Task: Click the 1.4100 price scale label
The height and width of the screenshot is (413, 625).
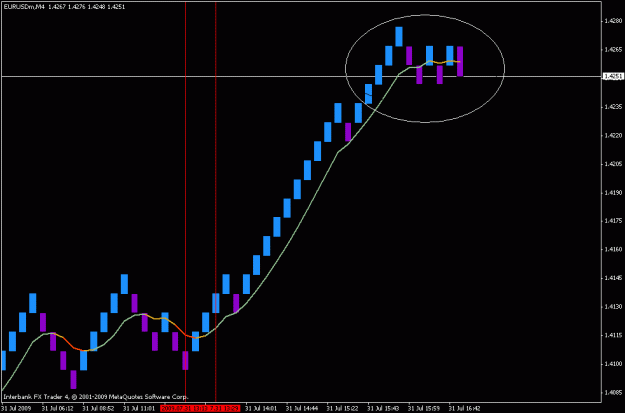Action: [613, 364]
